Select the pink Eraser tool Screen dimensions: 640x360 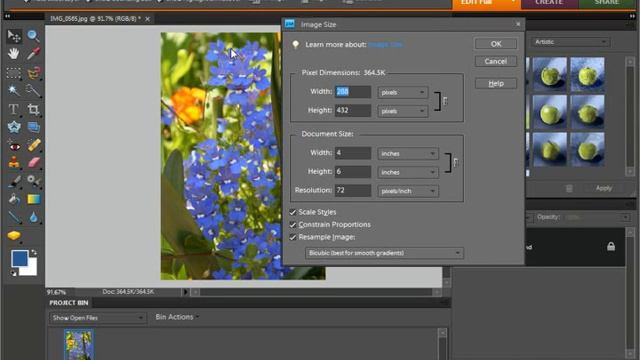[33, 163]
